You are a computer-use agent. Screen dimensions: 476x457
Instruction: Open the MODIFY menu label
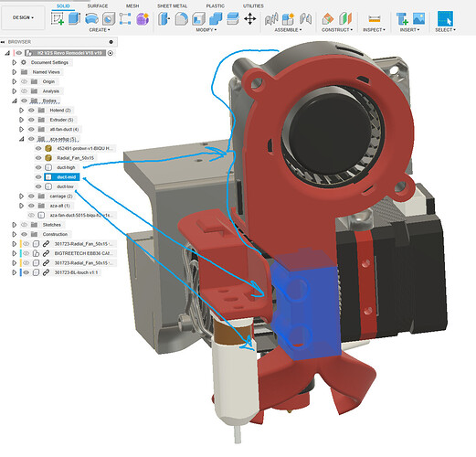point(206,30)
